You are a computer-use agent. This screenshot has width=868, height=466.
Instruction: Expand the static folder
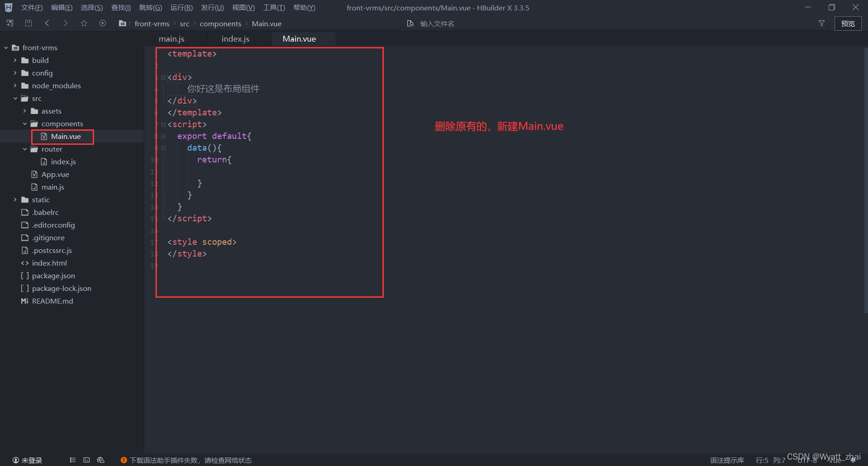(15, 200)
